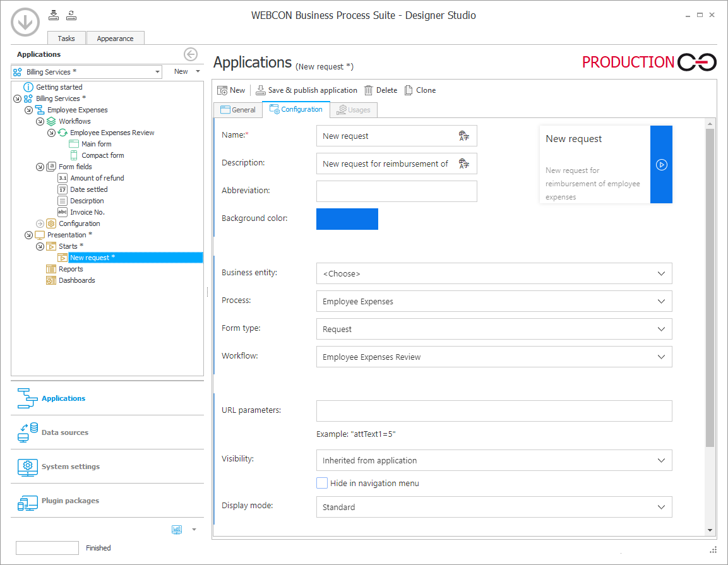728x565 pixels.
Task: Click the translate icon in Description field
Action: [x=464, y=164]
